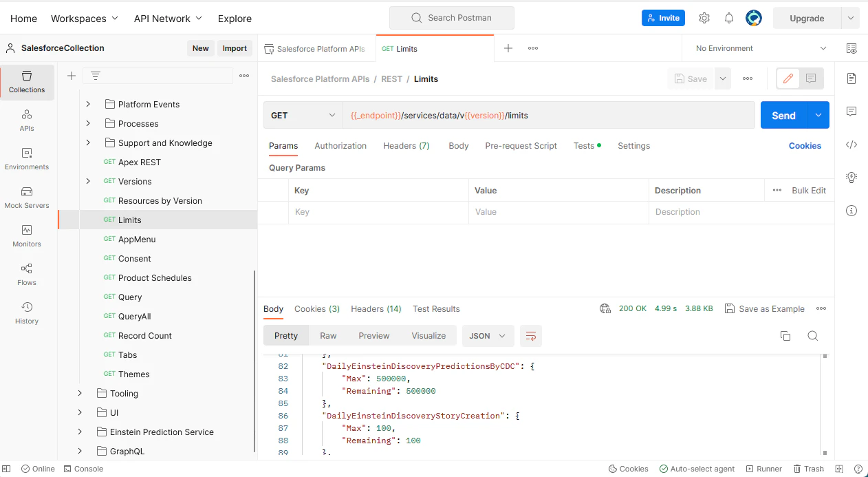Open Console in status bar
This screenshot has height=477, width=868.
pos(83,469)
